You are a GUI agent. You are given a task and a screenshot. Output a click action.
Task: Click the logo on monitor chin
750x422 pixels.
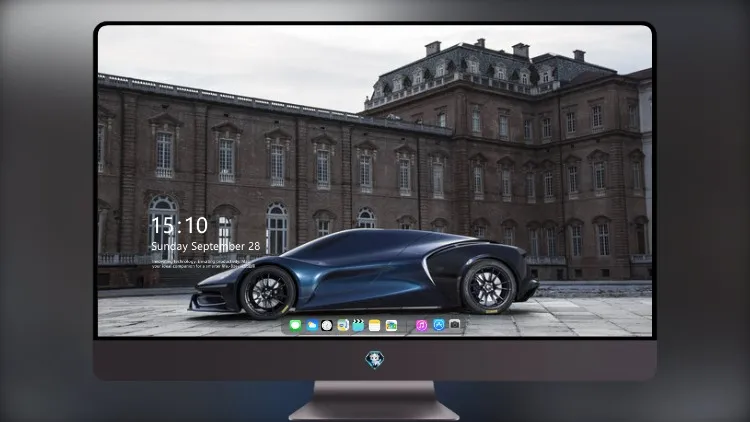coord(375,360)
